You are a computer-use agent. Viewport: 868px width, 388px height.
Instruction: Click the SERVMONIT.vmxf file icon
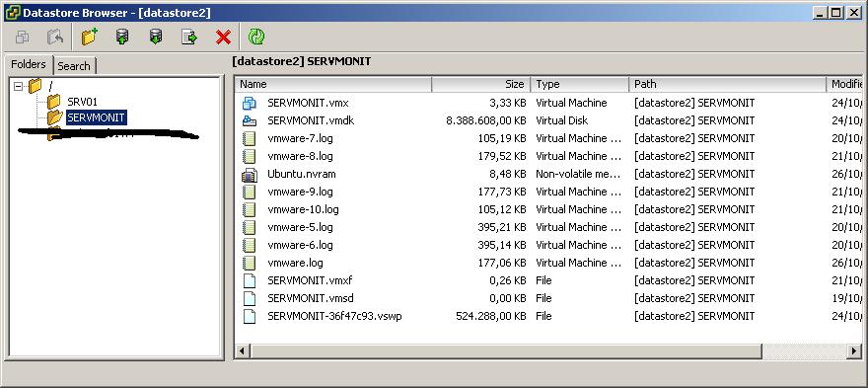[250, 280]
